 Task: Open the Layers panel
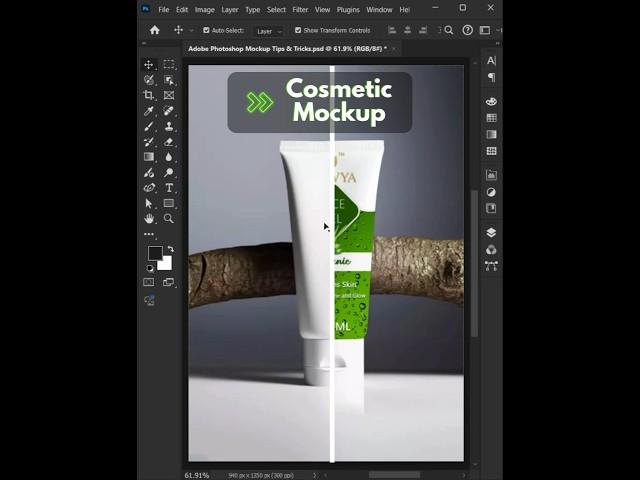tap(491, 233)
